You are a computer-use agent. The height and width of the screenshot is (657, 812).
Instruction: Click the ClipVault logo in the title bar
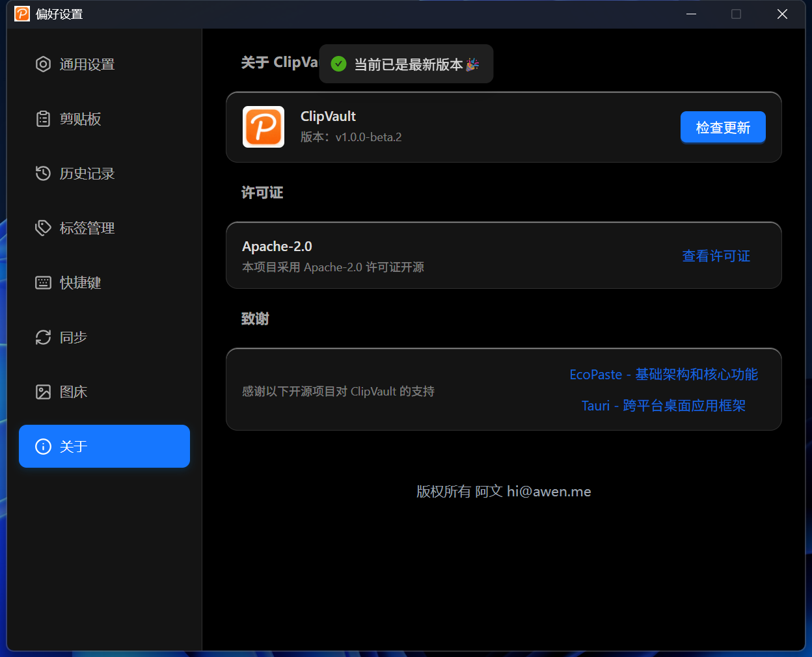point(21,13)
